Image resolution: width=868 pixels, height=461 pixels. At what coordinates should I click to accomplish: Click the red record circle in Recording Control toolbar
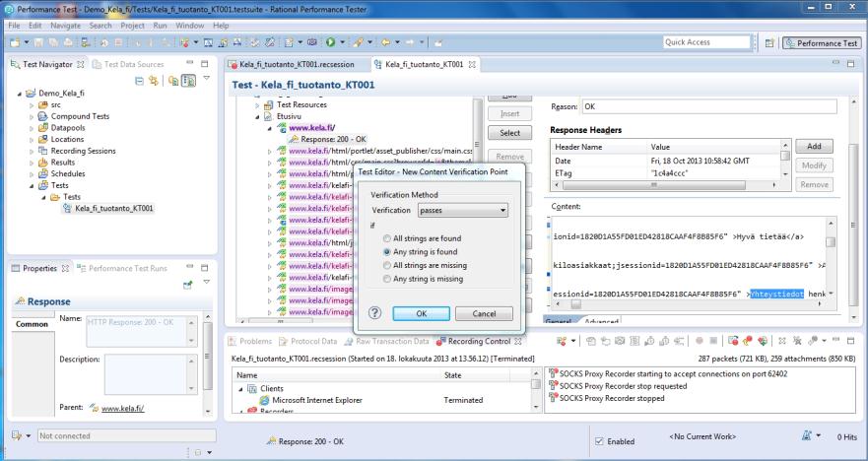(700, 341)
